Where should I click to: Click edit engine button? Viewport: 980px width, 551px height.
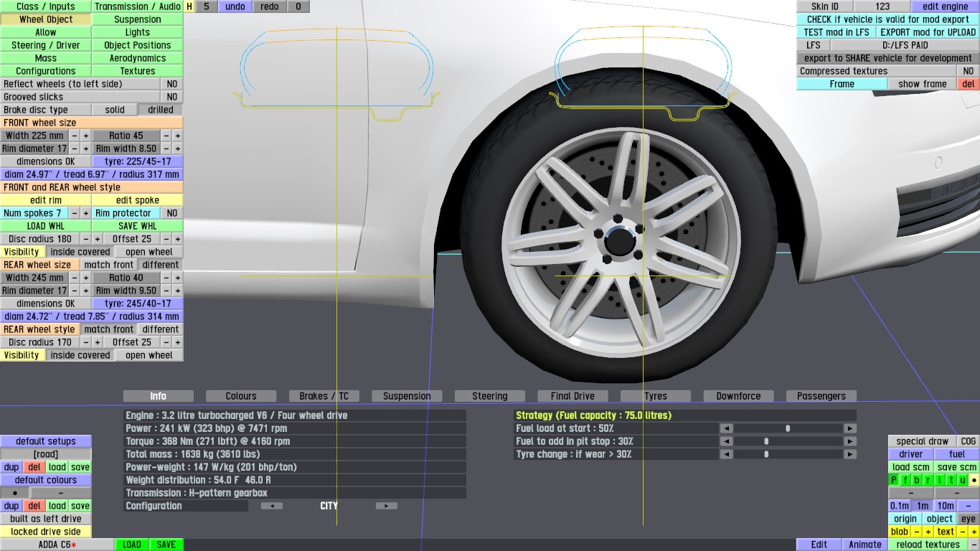click(x=946, y=6)
